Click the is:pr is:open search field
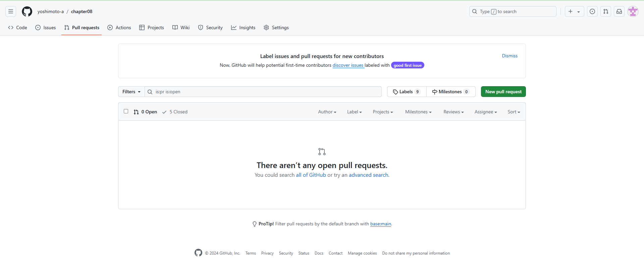Viewport: 644px width, 270px height. (265, 92)
